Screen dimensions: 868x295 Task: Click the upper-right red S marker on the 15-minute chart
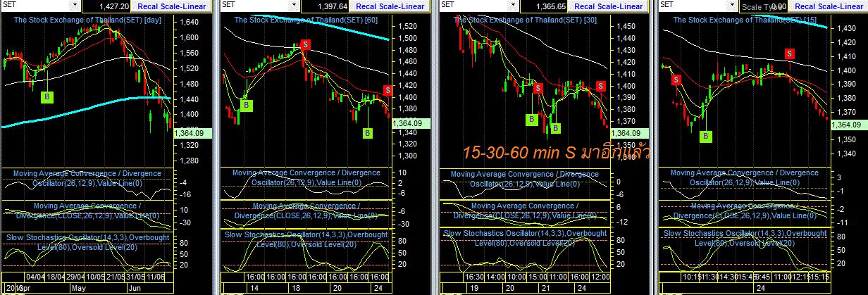pos(790,54)
